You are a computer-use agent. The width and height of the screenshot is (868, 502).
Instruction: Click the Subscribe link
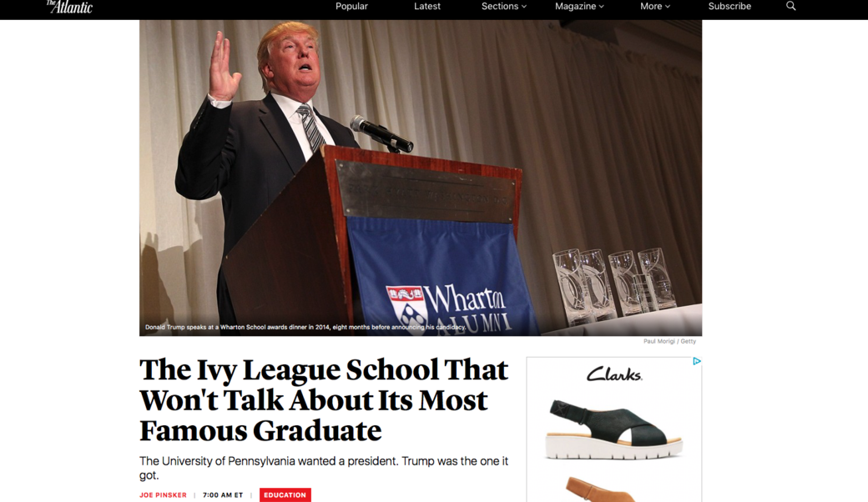click(x=729, y=6)
